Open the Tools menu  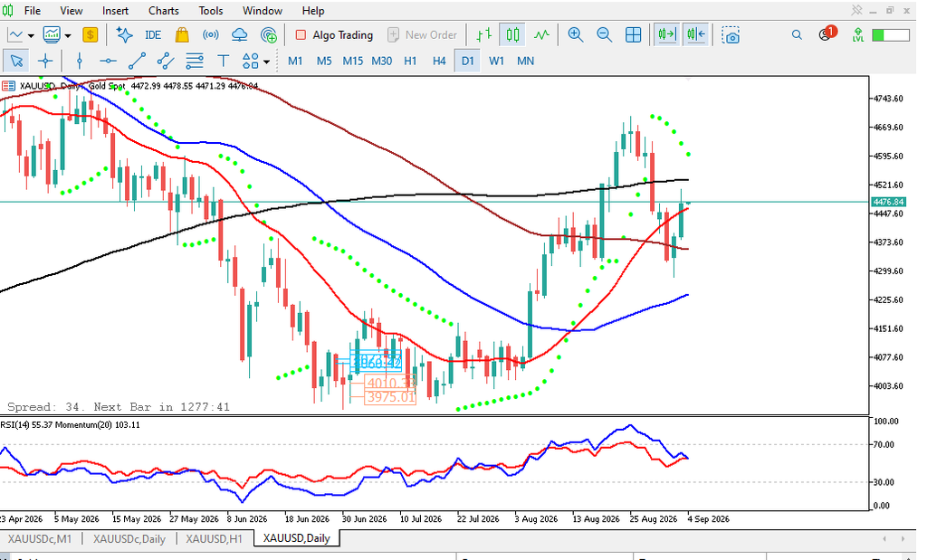pyautogui.click(x=210, y=11)
